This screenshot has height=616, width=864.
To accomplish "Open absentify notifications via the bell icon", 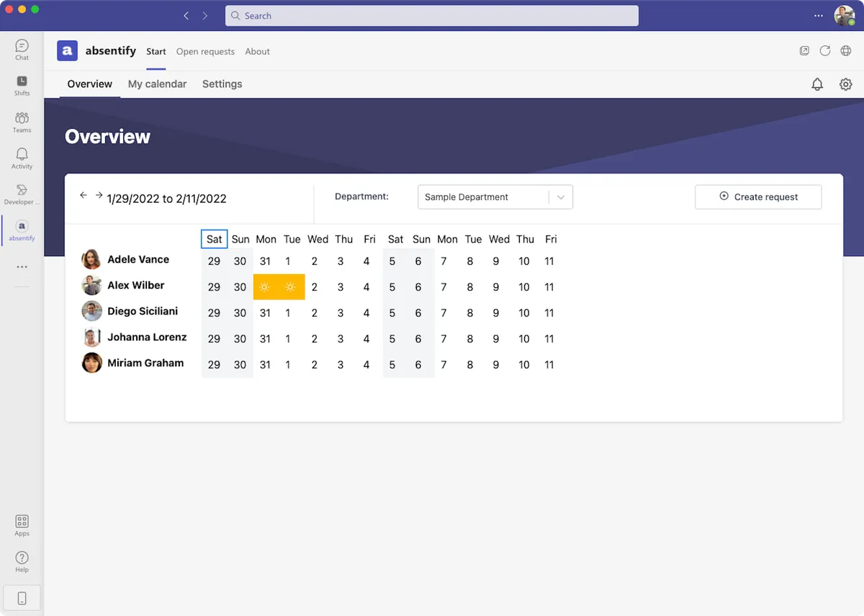I will [x=817, y=84].
